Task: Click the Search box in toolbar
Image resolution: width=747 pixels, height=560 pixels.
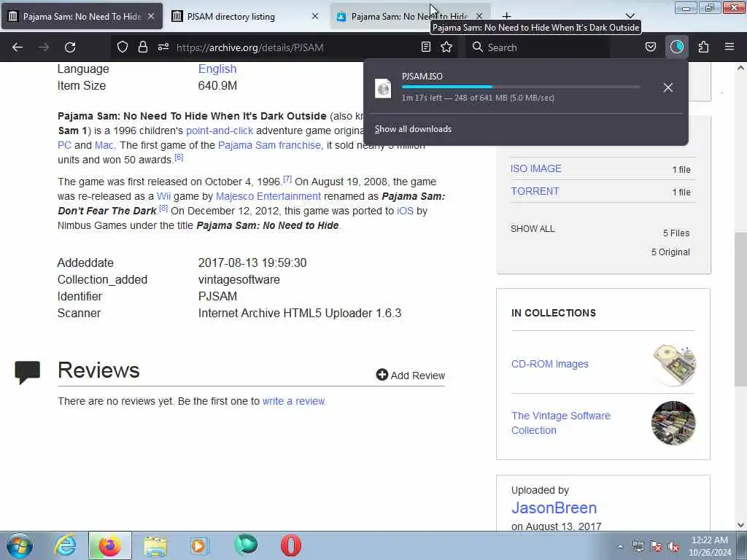Action: coord(537,47)
